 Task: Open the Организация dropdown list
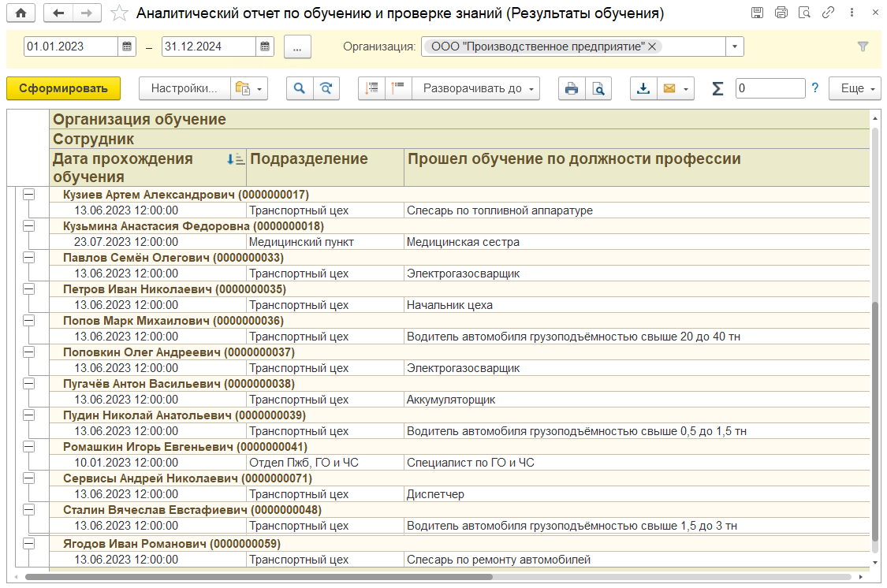point(734,47)
